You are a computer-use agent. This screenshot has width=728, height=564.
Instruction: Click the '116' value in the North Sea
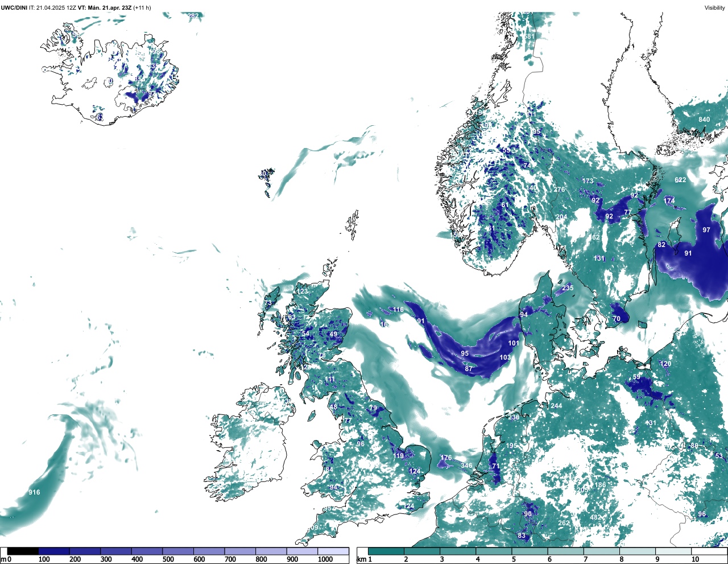(398, 310)
